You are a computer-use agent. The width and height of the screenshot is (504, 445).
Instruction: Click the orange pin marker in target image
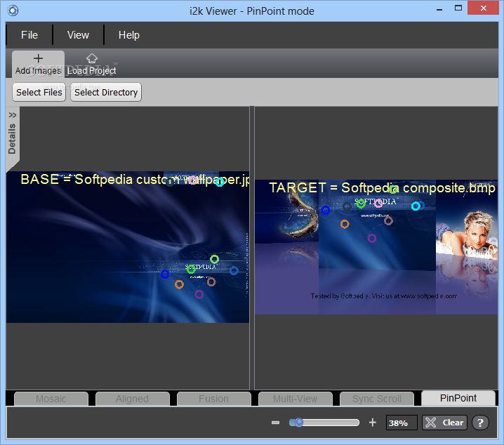click(x=345, y=224)
